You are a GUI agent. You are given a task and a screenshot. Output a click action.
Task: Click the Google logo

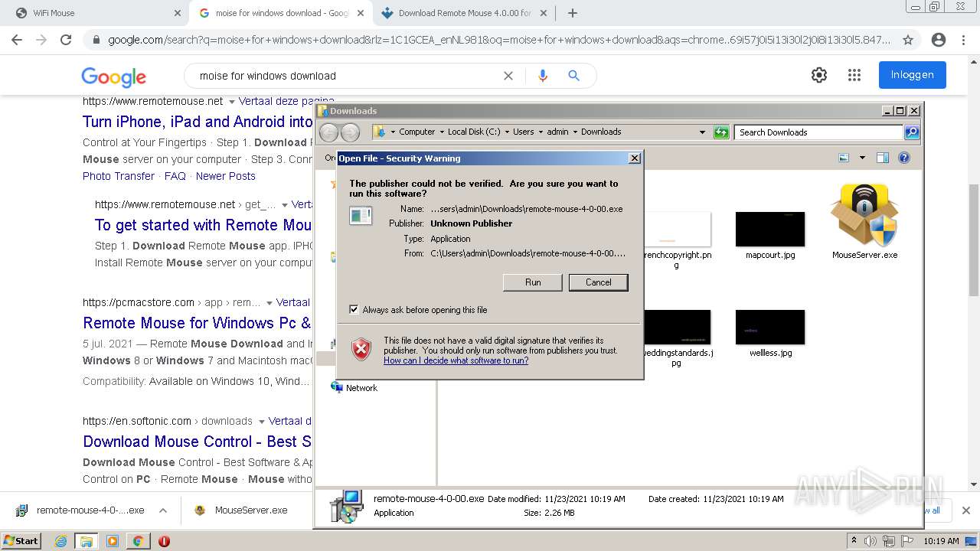pyautogui.click(x=113, y=77)
